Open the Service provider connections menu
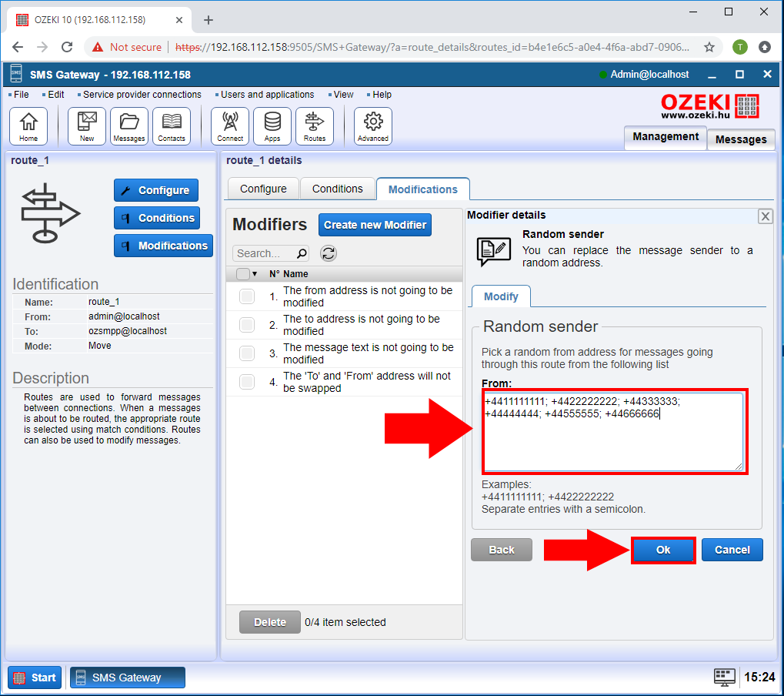This screenshot has width=784, height=696. pos(142,95)
